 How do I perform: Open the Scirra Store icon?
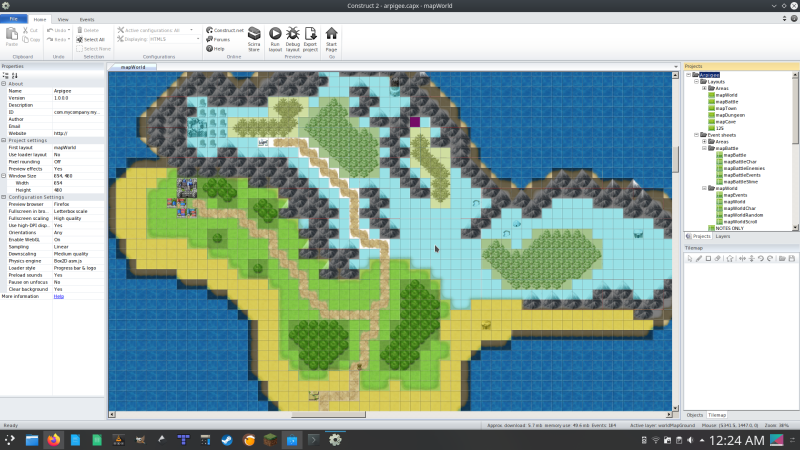click(x=254, y=34)
